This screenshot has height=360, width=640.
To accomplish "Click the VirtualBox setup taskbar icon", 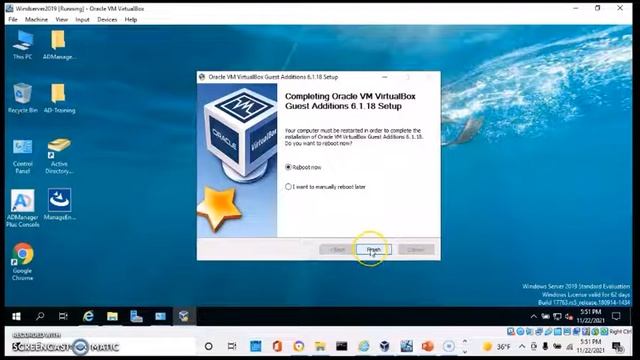I will click(x=184, y=316).
